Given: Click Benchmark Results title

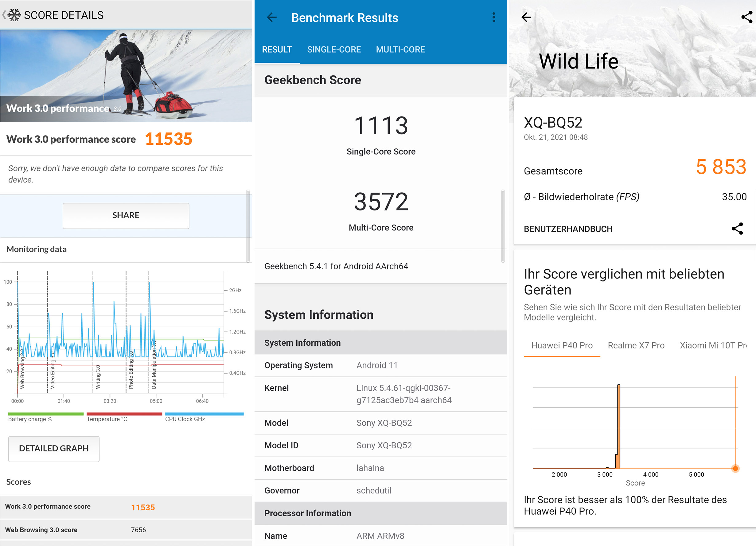Looking at the screenshot, I should click(x=345, y=18).
